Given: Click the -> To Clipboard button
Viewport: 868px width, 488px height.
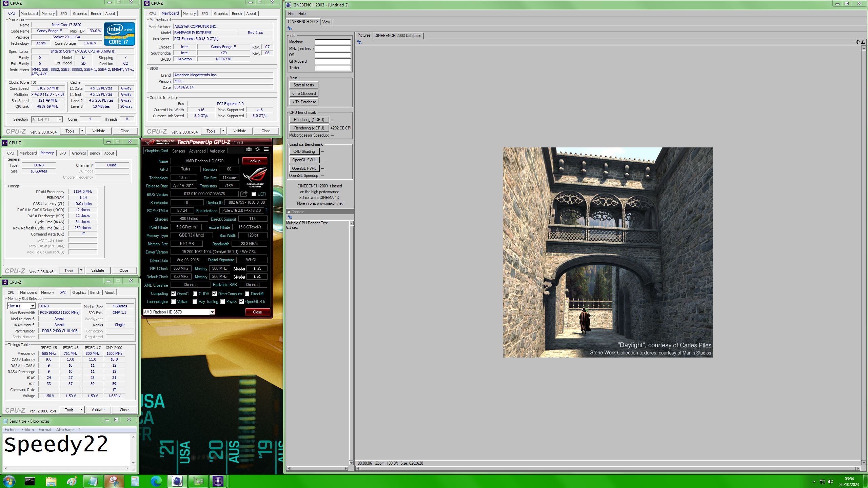Looking at the screenshot, I should [304, 94].
